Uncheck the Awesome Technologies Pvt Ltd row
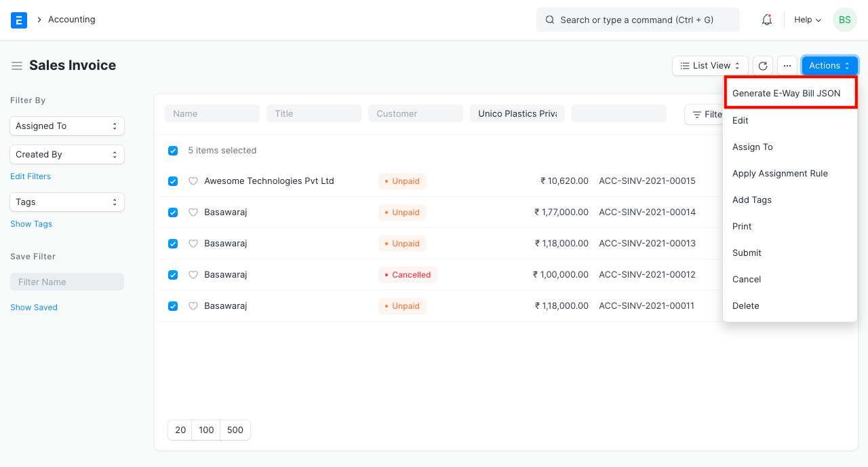Viewport: 868px width, 467px height. (x=173, y=181)
